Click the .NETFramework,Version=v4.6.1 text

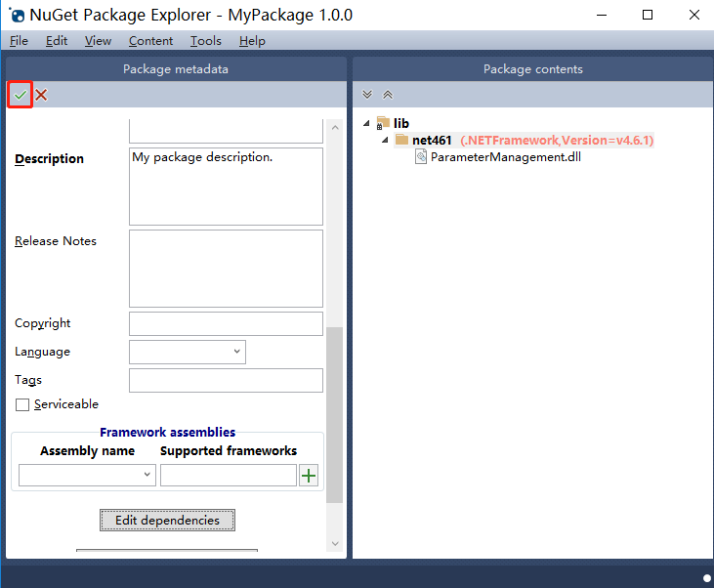pos(557,140)
